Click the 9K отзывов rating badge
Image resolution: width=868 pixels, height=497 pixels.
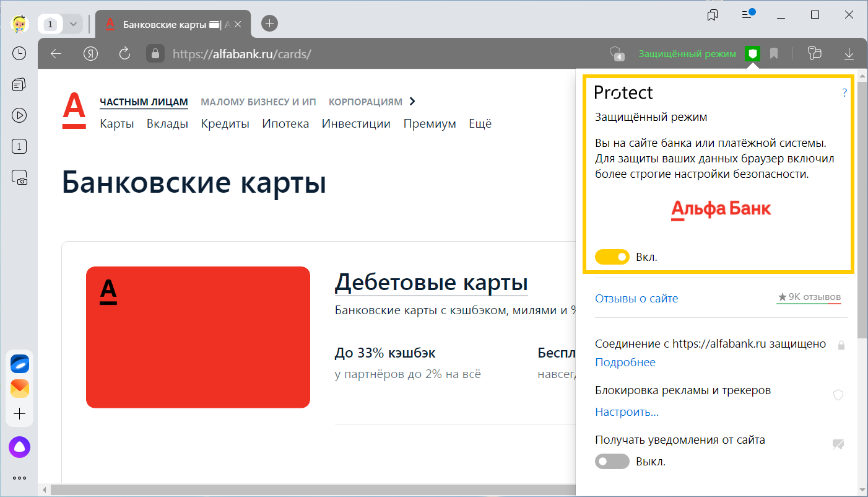point(809,297)
